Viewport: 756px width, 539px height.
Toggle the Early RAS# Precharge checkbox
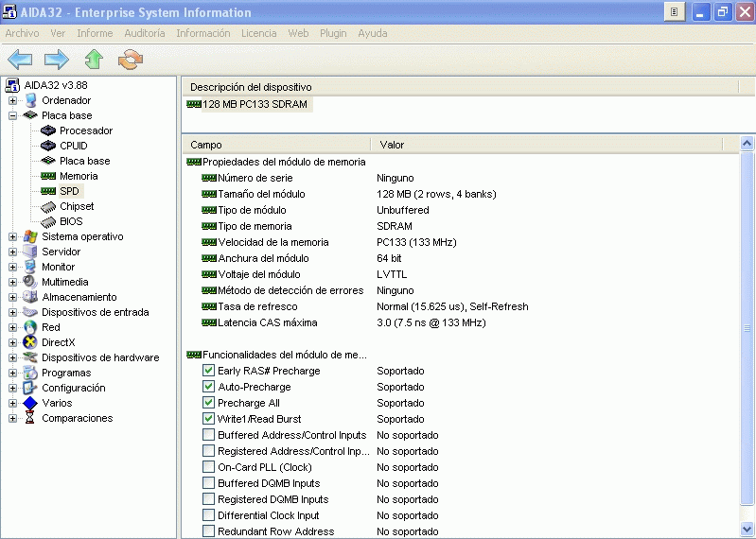[x=208, y=371]
